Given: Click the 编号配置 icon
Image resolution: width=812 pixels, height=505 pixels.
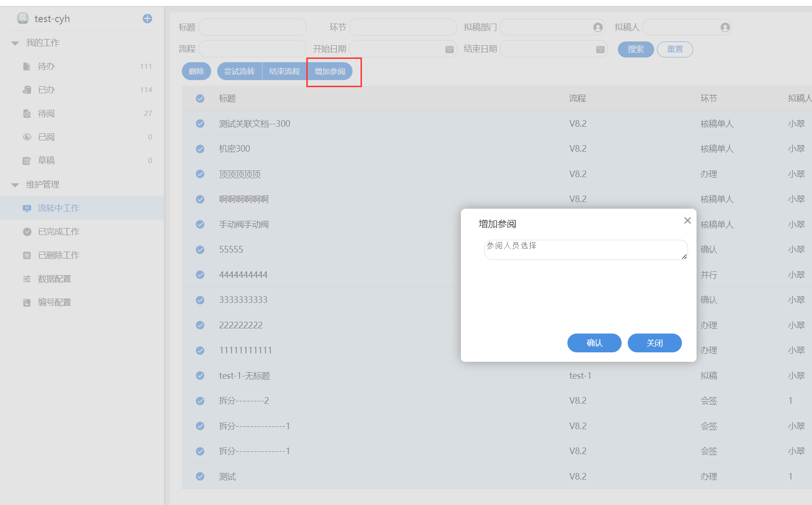Looking at the screenshot, I should (x=27, y=302).
